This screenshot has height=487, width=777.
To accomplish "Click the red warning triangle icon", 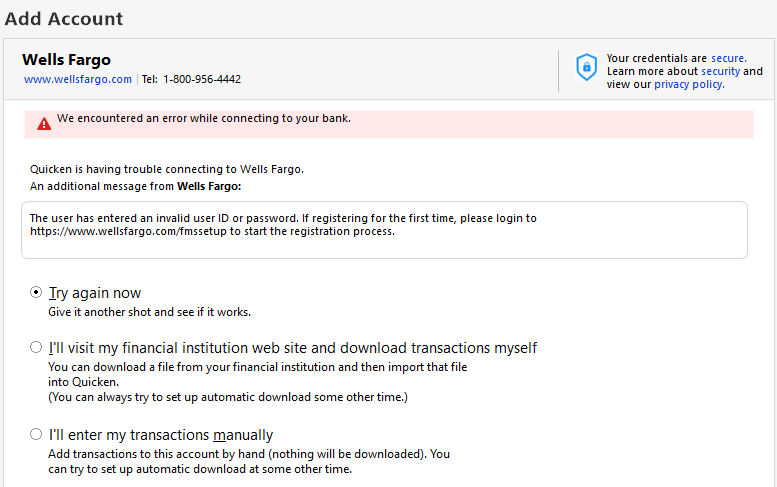I will coord(44,124).
